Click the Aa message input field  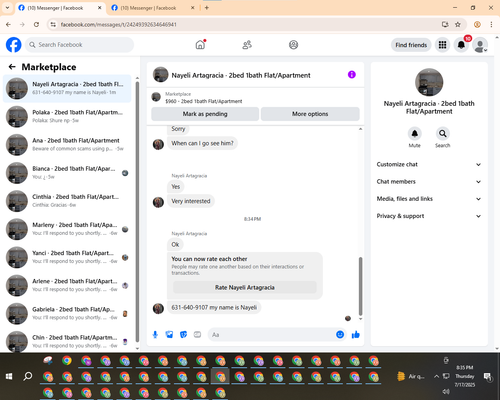point(271,335)
